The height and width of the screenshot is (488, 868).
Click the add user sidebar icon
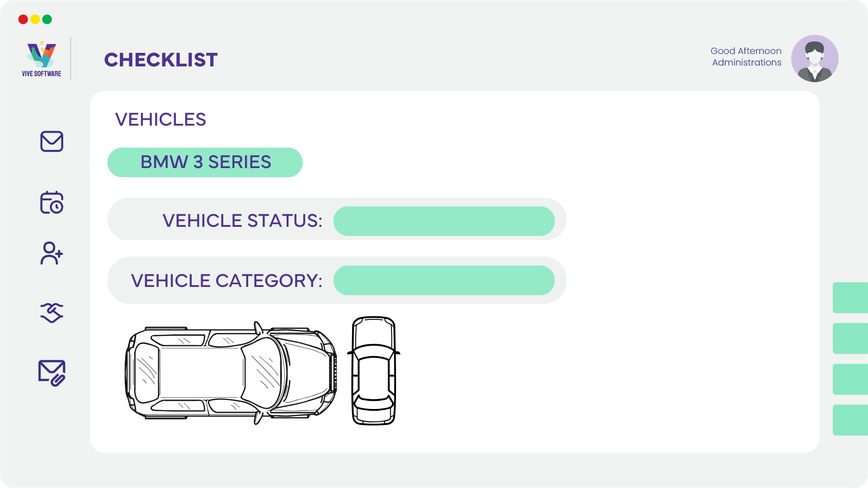pos(52,253)
